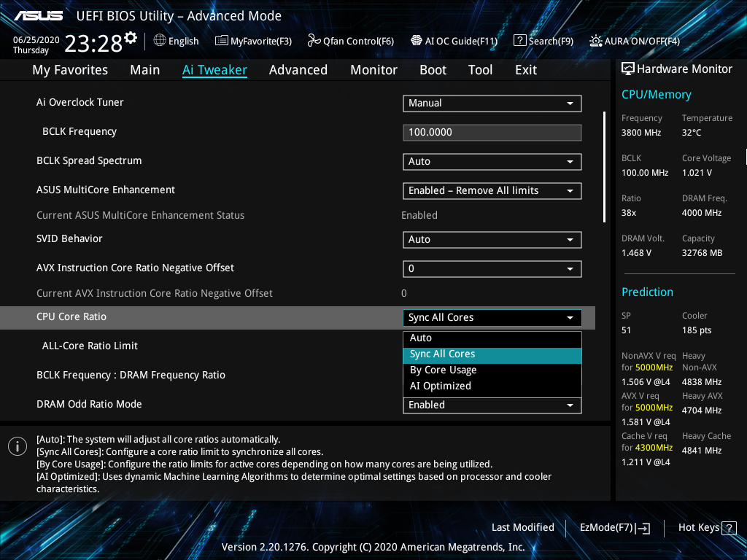Launch AI OC Guide(F11)
The width and height of the screenshot is (747, 560).
(x=454, y=41)
